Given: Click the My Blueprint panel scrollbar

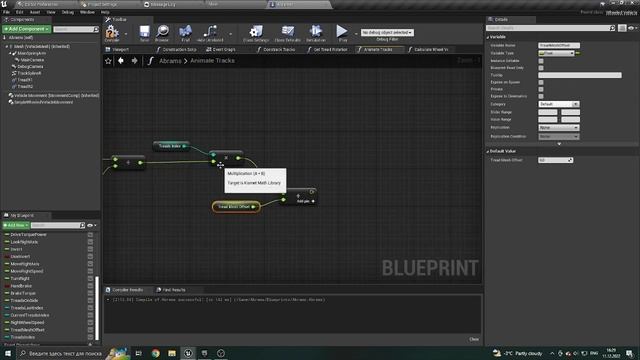Looking at the screenshot, I should 97,308.
